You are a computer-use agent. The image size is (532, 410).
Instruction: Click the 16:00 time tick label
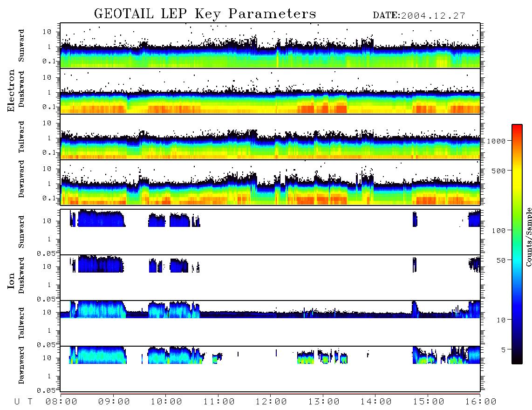(481, 402)
